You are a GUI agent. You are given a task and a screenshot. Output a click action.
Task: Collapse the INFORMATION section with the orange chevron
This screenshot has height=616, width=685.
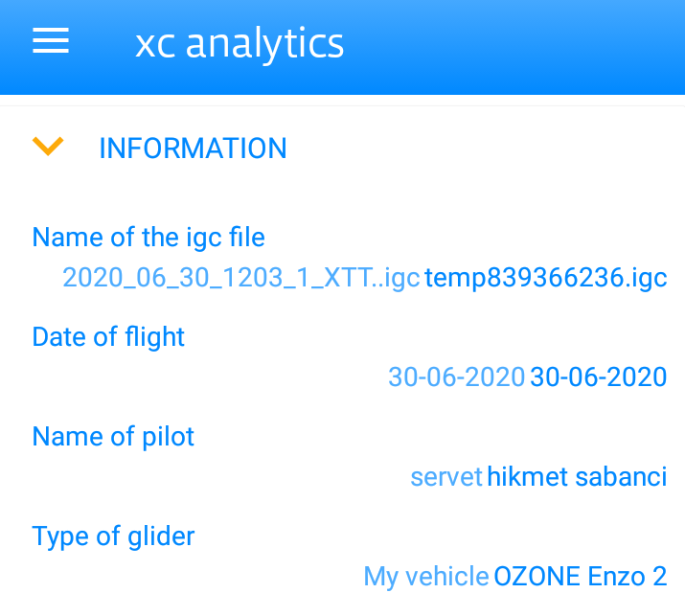click(48, 147)
